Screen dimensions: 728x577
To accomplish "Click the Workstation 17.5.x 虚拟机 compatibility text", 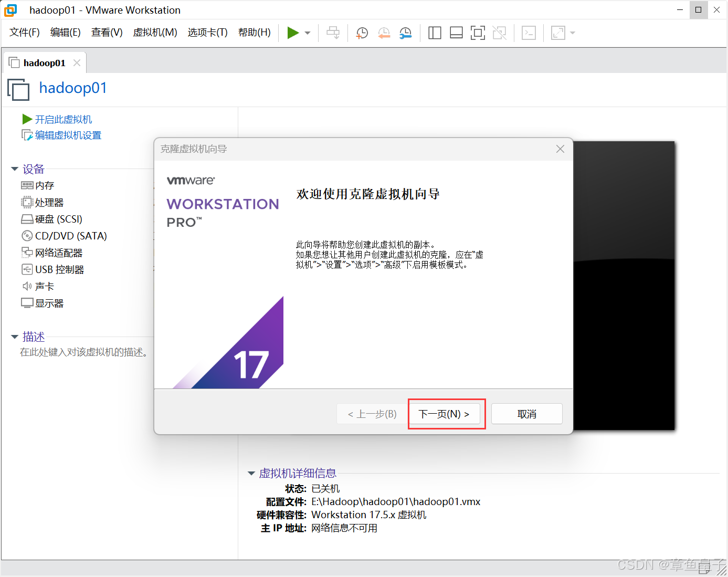I will coord(369,515).
